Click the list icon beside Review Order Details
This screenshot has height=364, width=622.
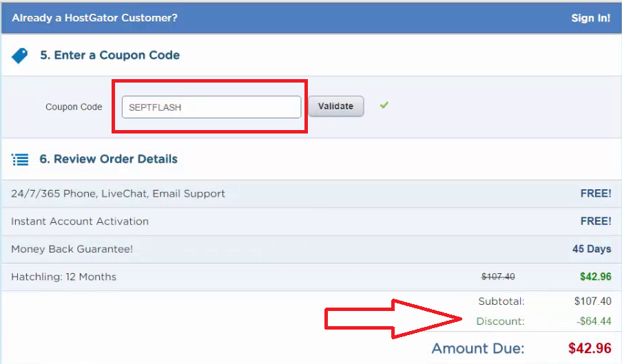pos(20,160)
